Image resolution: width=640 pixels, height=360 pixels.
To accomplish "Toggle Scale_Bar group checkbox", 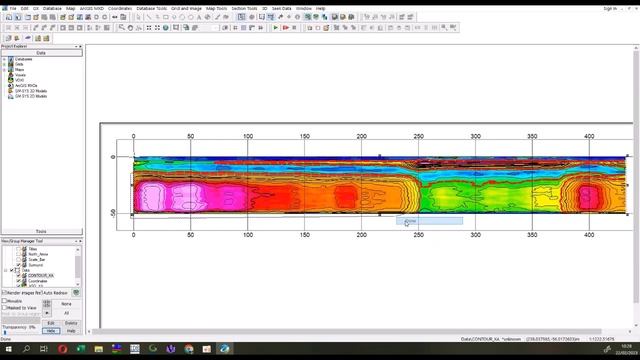I will point(18,259).
